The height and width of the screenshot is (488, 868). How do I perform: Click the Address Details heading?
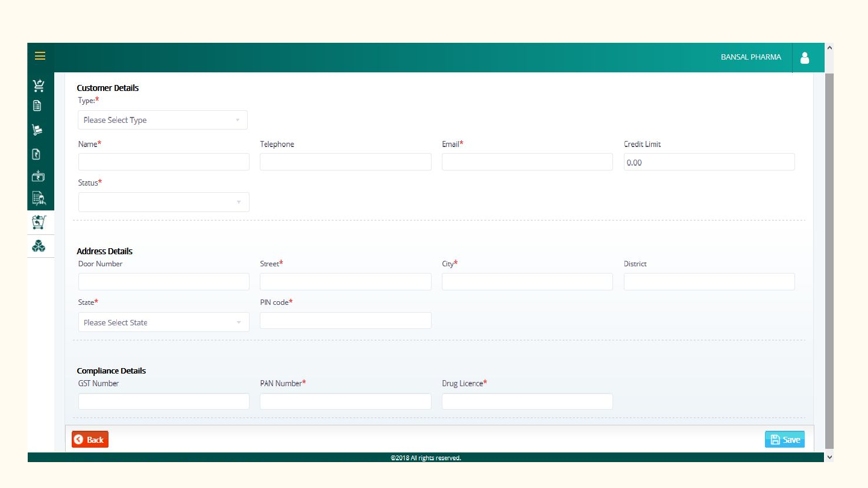pyautogui.click(x=105, y=251)
